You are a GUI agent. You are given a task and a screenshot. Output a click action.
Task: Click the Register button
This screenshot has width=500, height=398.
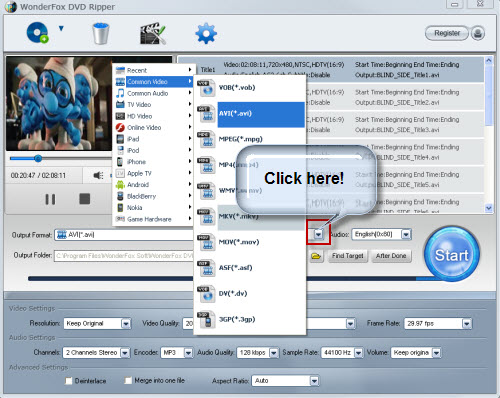[447, 33]
